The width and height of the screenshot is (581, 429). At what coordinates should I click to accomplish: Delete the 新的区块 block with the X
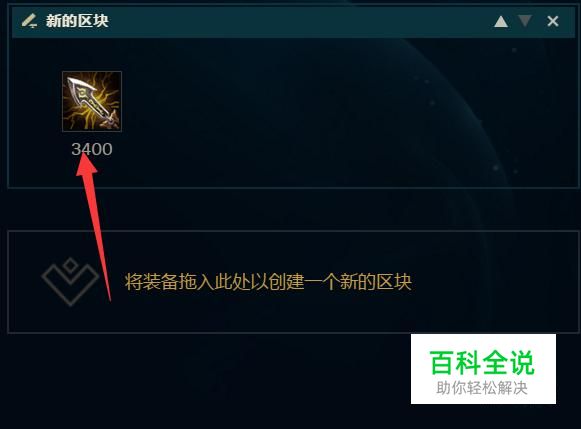point(552,21)
